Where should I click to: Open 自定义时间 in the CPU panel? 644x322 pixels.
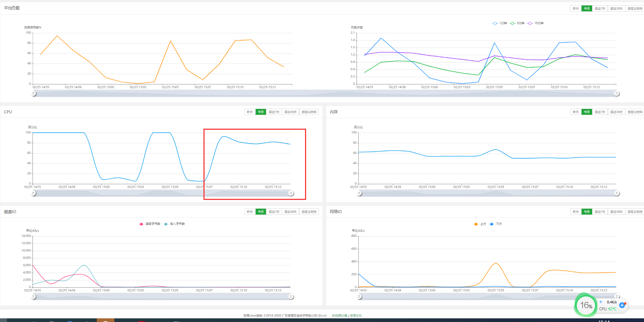tap(309, 112)
